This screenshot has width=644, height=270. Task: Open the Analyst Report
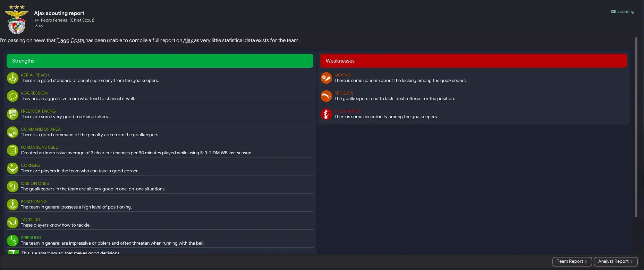tap(616, 261)
